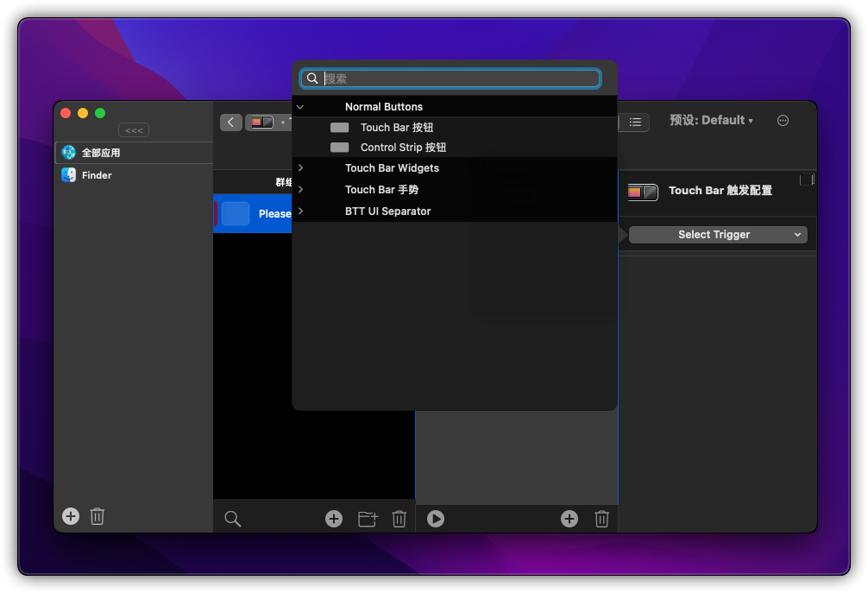
Task: Open the 预设: Default preset dropdown
Action: click(711, 120)
